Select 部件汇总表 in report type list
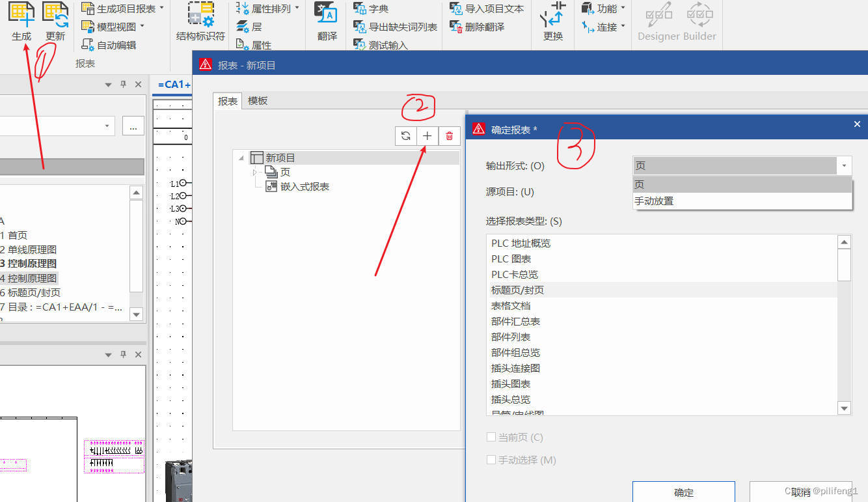 click(515, 322)
